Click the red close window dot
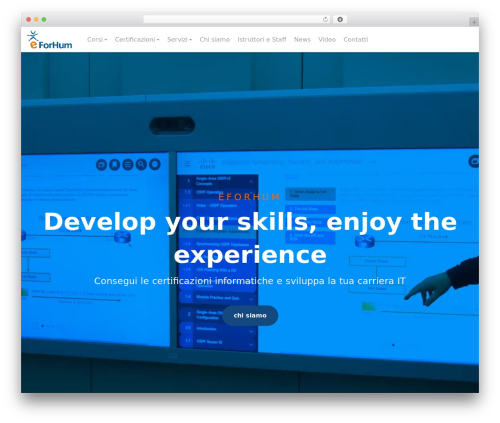 (x=29, y=19)
